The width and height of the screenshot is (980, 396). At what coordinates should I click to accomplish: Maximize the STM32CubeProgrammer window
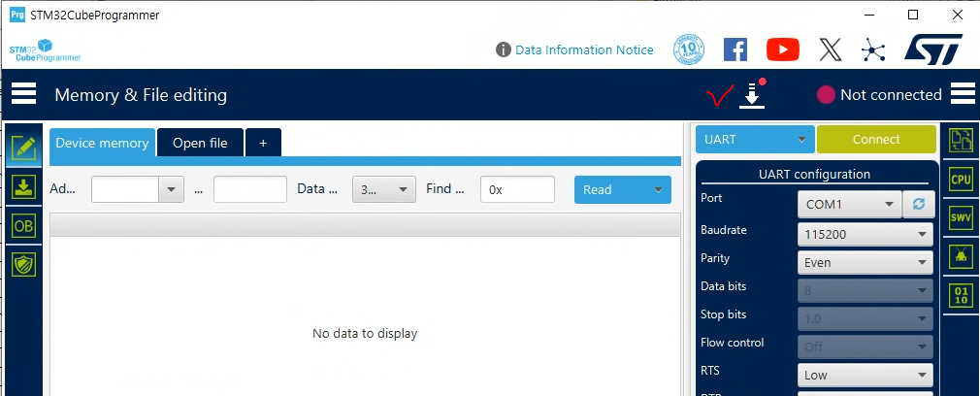[x=913, y=15]
